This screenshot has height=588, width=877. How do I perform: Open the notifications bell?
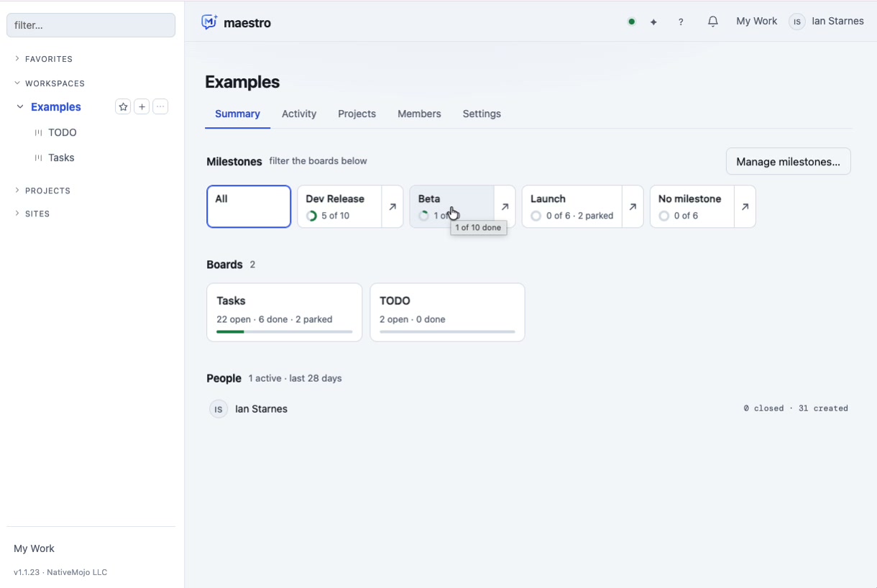[x=712, y=22]
